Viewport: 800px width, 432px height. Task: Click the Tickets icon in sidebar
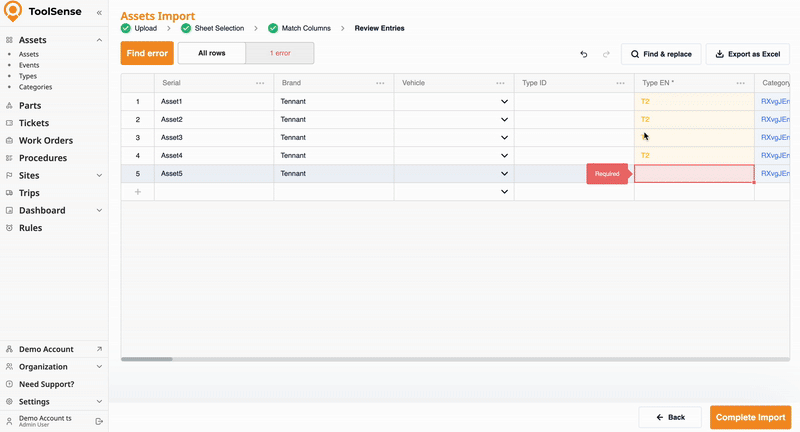click(x=9, y=123)
